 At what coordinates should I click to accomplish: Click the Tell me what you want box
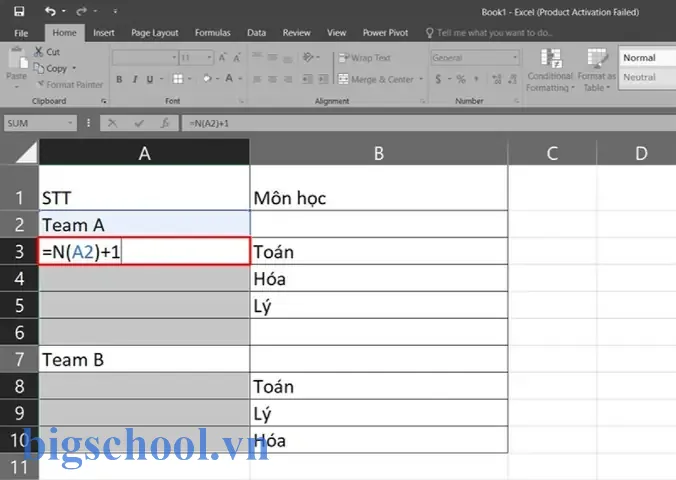click(x=489, y=33)
